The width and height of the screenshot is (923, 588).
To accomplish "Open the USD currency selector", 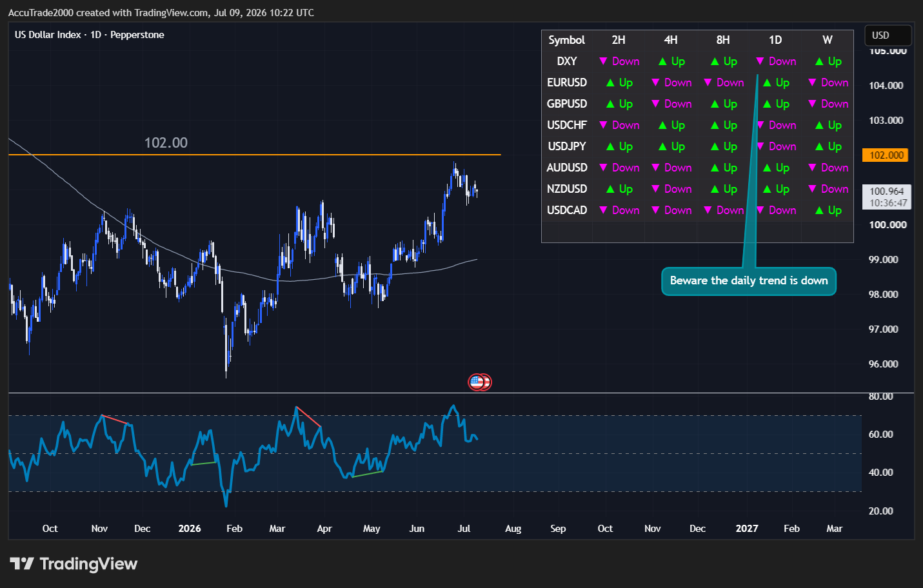I will (888, 35).
